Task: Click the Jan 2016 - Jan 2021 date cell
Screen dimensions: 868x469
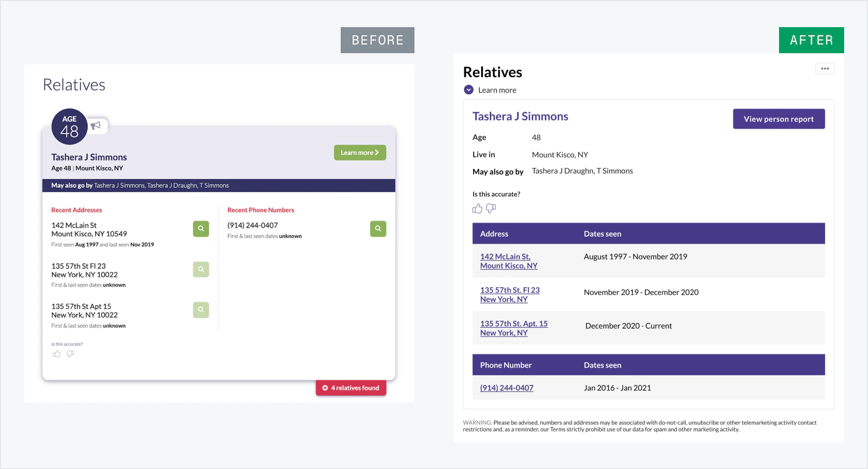Action: 617,388
